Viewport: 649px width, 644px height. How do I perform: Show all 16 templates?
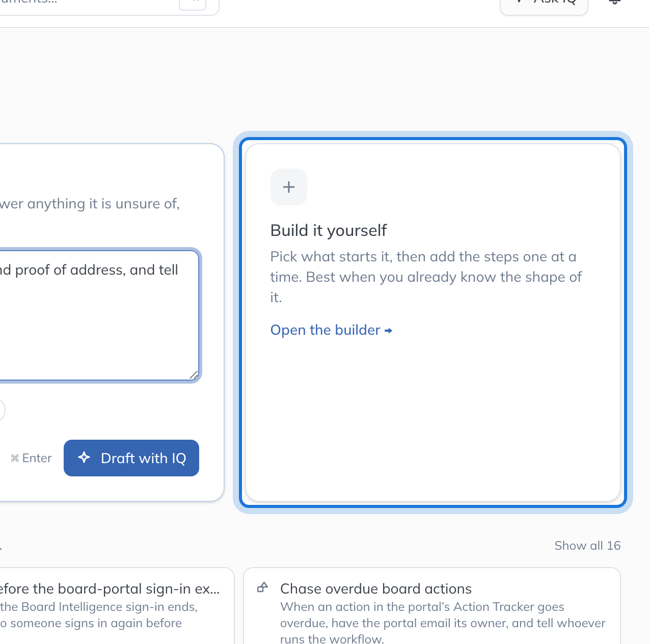587,546
